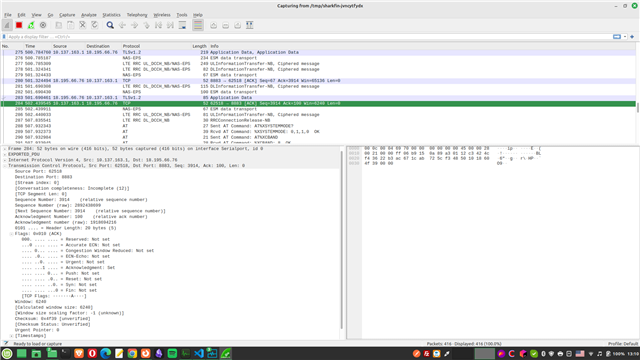The image size is (640, 360).
Task: Go forward in packet history arrow
Action: [x=134, y=25]
